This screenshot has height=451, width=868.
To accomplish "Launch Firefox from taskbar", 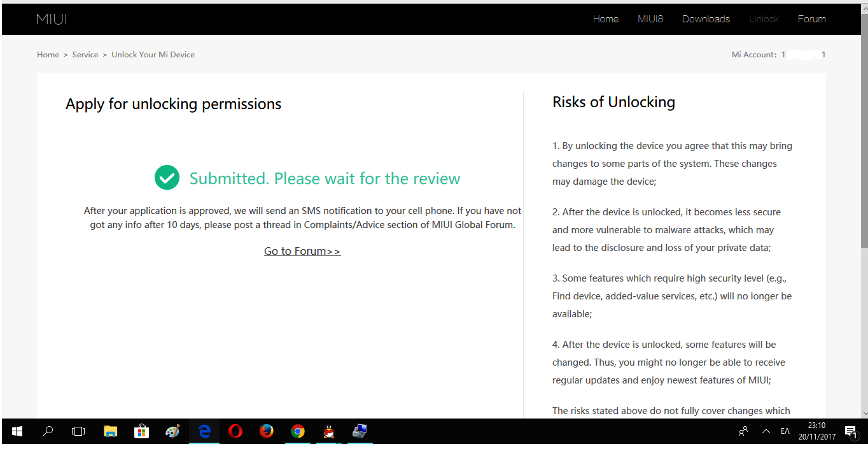I will coord(267,431).
